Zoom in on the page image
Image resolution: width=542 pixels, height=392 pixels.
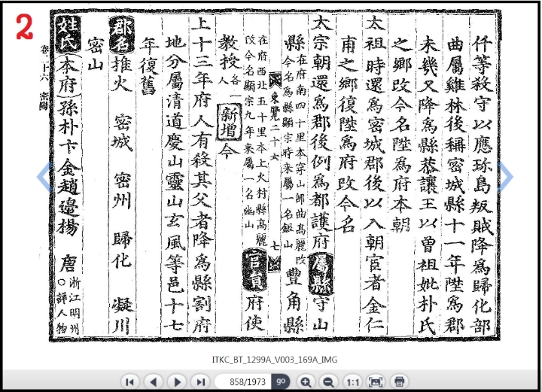[x=306, y=381]
